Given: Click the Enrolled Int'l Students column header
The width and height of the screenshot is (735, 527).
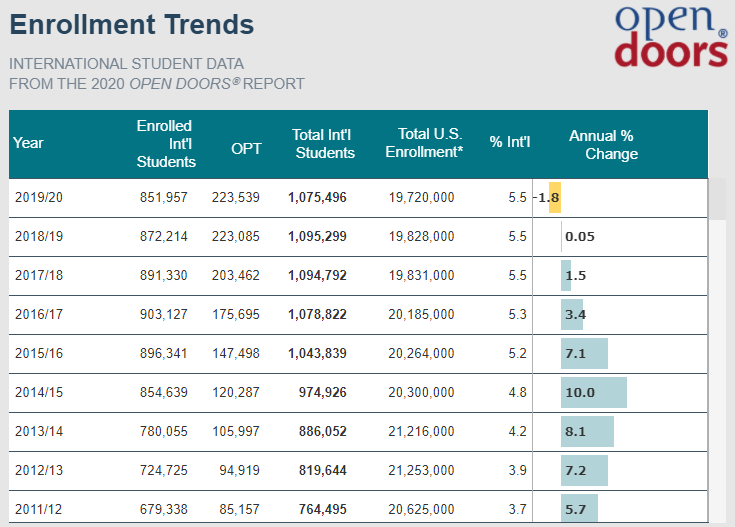Looking at the screenshot, I should pyautogui.click(x=166, y=143).
